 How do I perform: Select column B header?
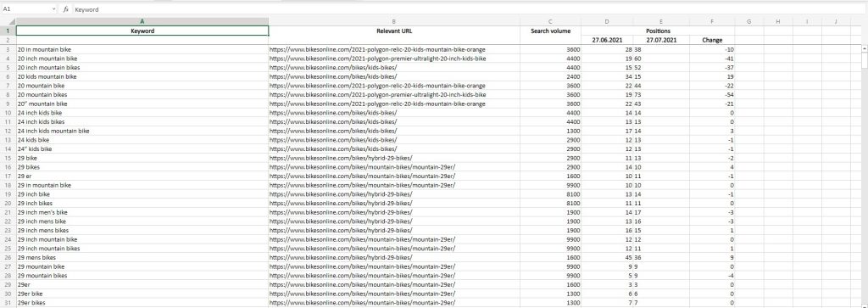393,21
